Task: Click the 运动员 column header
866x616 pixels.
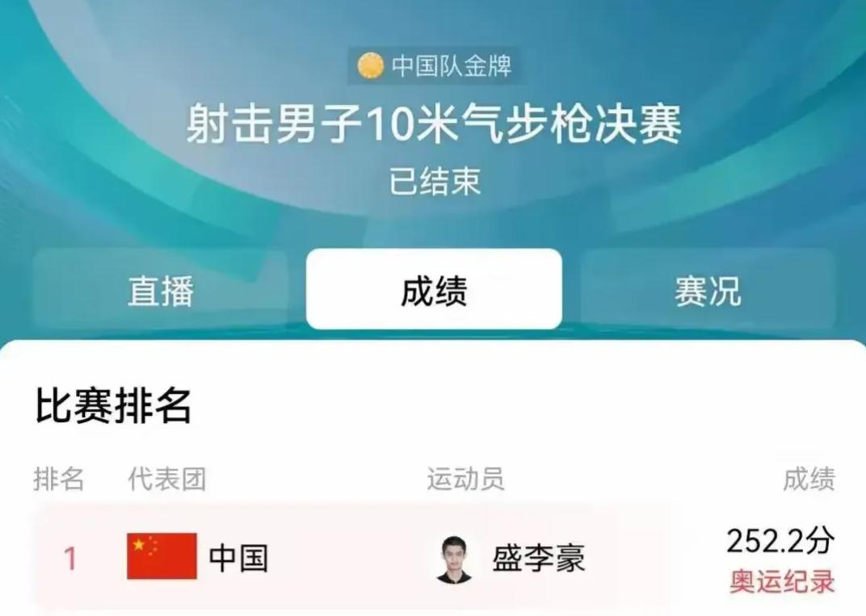Action: pos(465,479)
